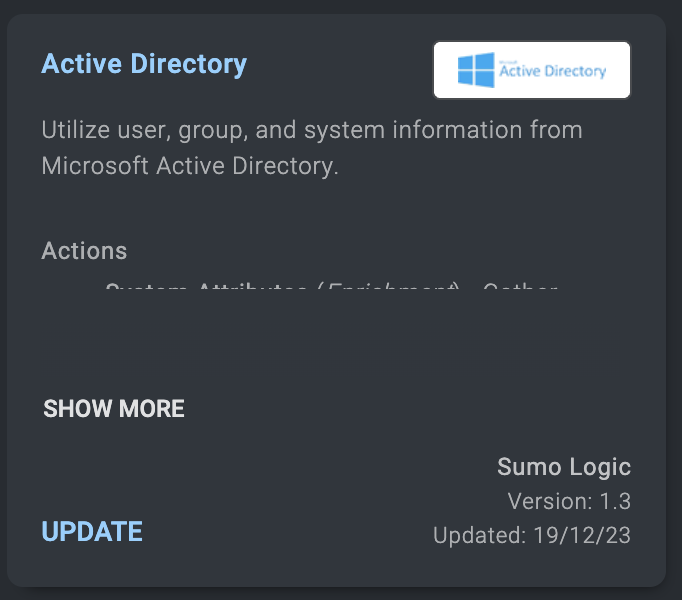Image resolution: width=682 pixels, height=600 pixels.
Task: Click the Updated: 19/12/23 date
Action: (532, 535)
